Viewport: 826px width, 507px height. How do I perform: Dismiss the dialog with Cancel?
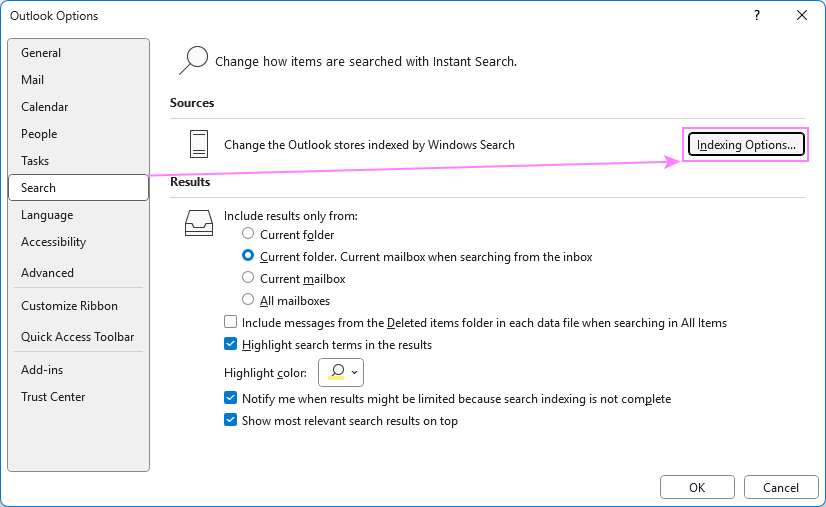point(781,488)
